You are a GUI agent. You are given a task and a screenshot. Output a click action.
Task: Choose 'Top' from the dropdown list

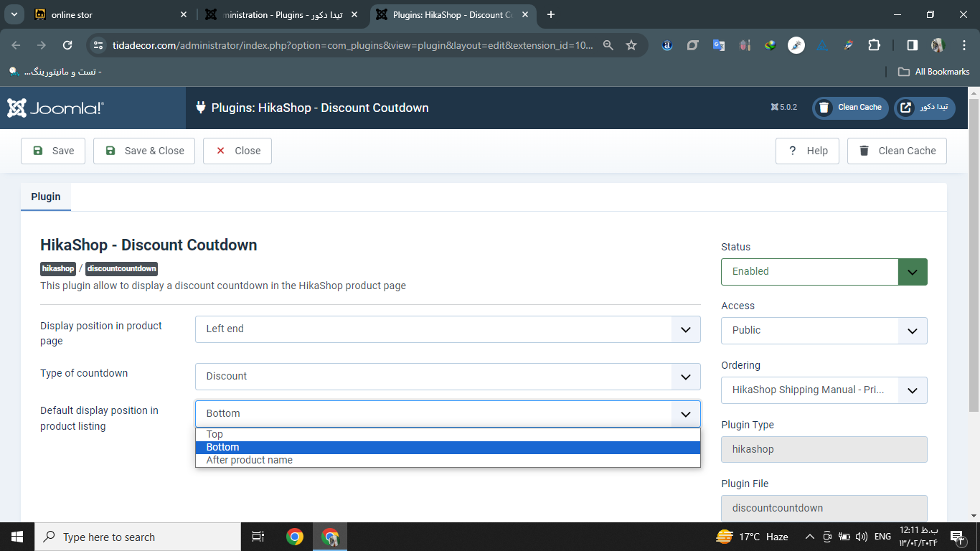click(x=448, y=434)
